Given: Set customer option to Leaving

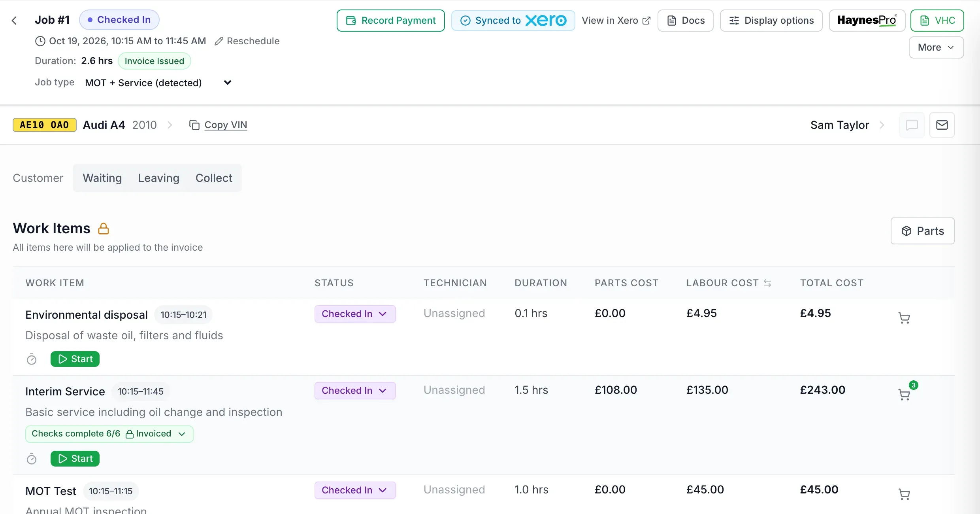Looking at the screenshot, I should click(x=158, y=178).
